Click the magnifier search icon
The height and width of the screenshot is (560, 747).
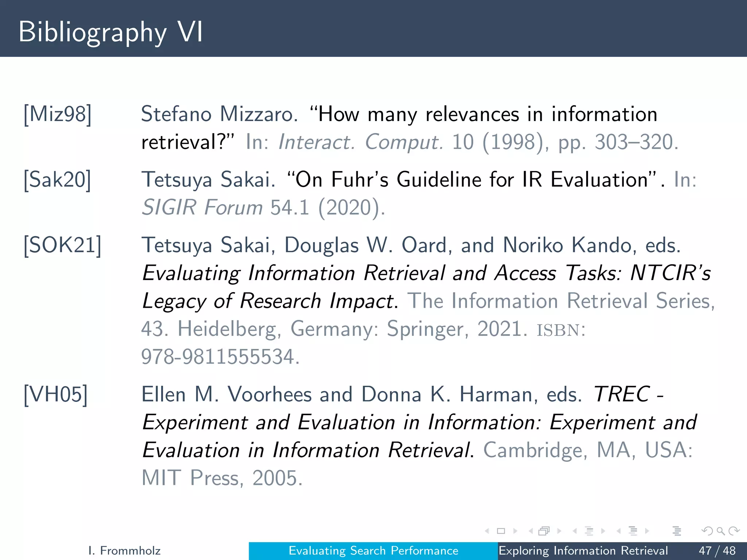tap(720, 531)
